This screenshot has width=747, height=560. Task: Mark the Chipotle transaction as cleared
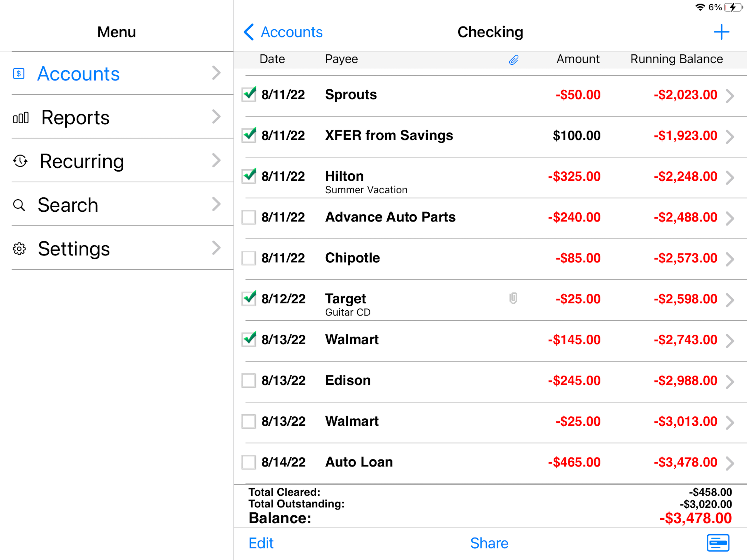coord(249,258)
